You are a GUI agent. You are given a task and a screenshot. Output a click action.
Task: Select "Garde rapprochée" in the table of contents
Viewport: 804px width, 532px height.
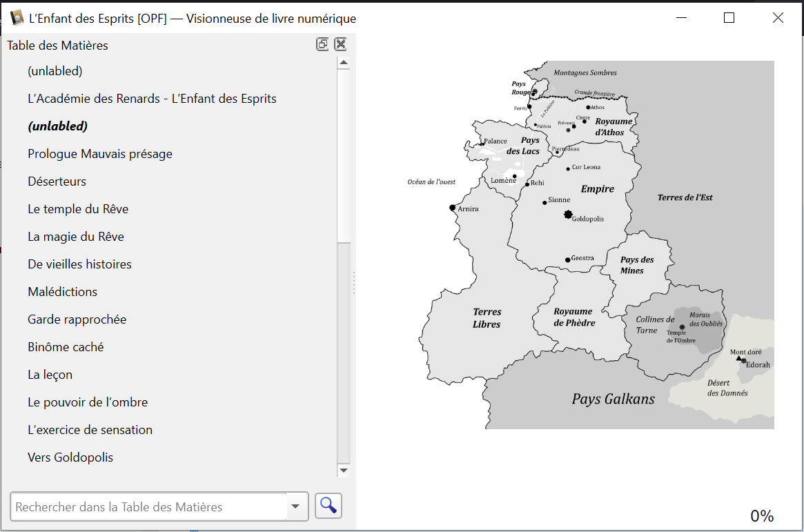tap(77, 319)
